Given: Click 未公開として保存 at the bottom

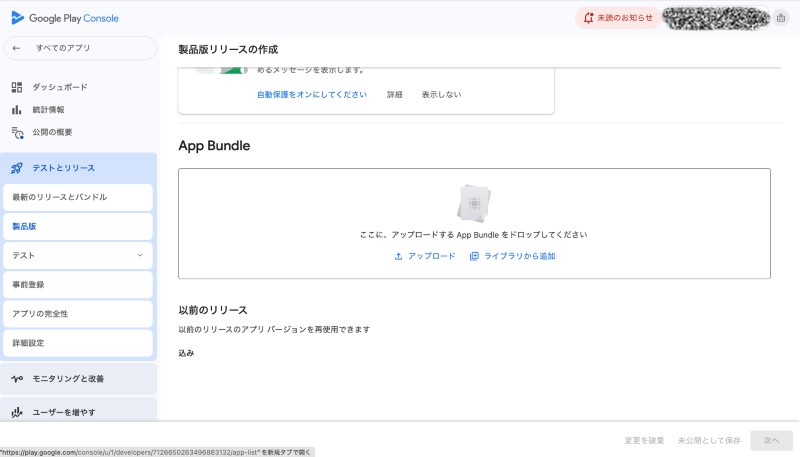Looking at the screenshot, I should click(709, 440).
